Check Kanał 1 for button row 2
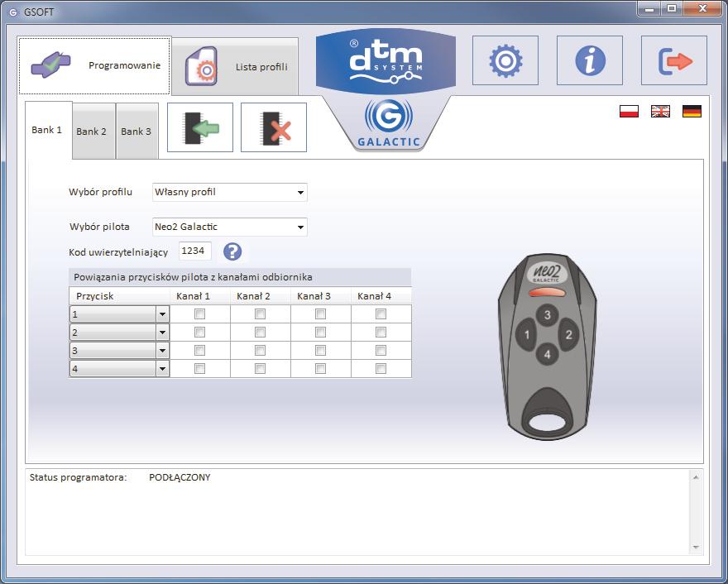Viewport: 728px width, 584px height. 199,333
